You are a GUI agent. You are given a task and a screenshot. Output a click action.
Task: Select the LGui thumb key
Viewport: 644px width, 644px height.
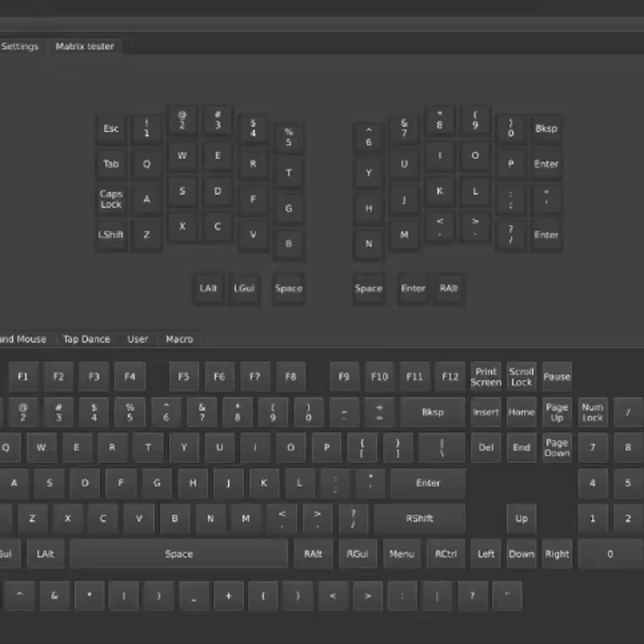(244, 288)
